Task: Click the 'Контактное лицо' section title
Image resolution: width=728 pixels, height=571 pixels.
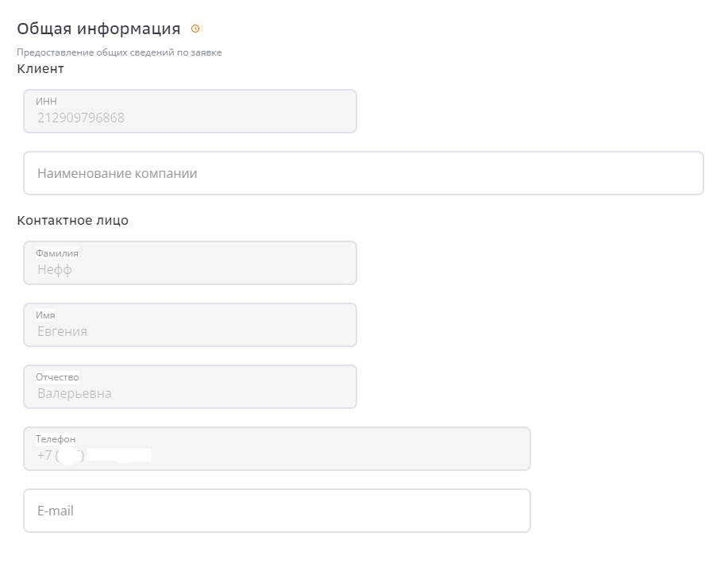Action: coord(72,221)
